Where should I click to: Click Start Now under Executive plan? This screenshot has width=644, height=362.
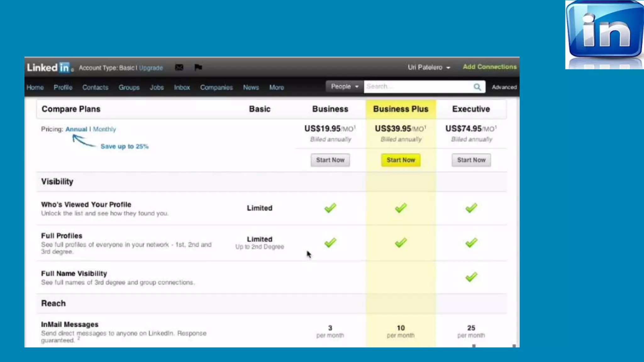point(471,160)
